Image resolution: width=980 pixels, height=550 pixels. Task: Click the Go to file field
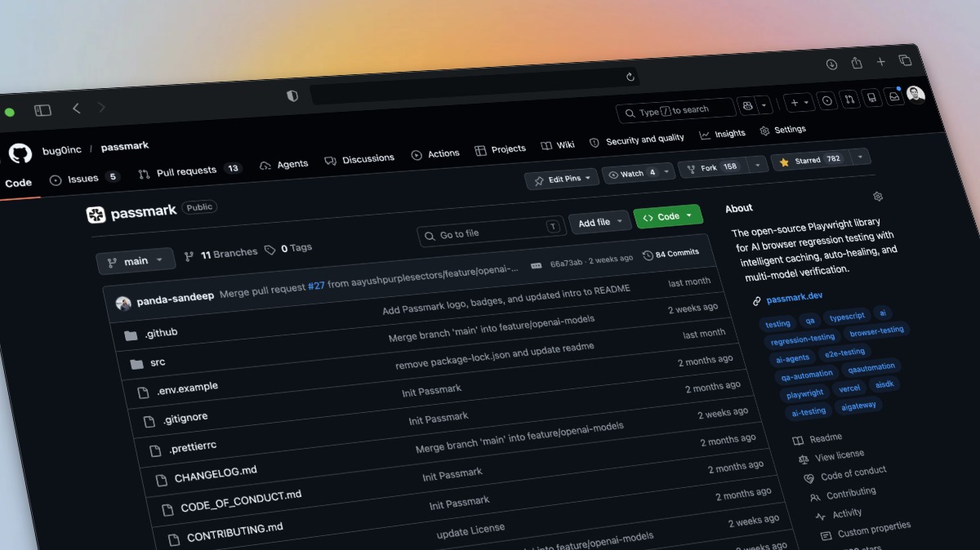click(492, 232)
